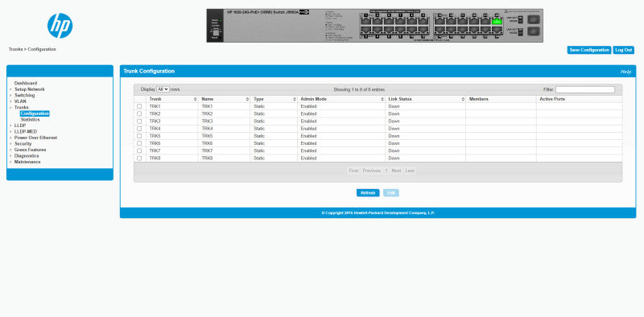Expand the LLDP-MED menu
This screenshot has height=317, width=644.
(x=26, y=132)
